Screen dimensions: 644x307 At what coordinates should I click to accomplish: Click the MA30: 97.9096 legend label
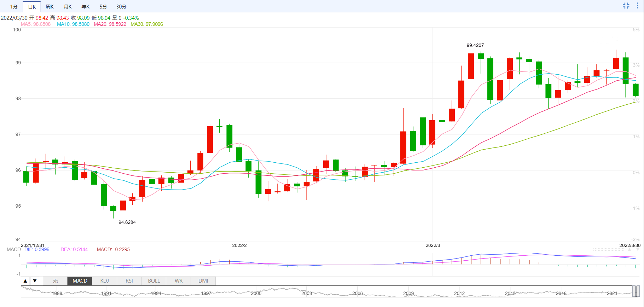147,24
